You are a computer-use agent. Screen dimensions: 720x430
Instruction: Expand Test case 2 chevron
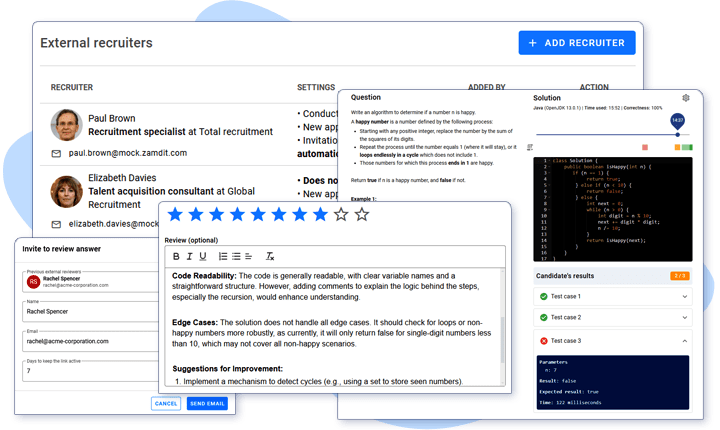coord(685,317)
